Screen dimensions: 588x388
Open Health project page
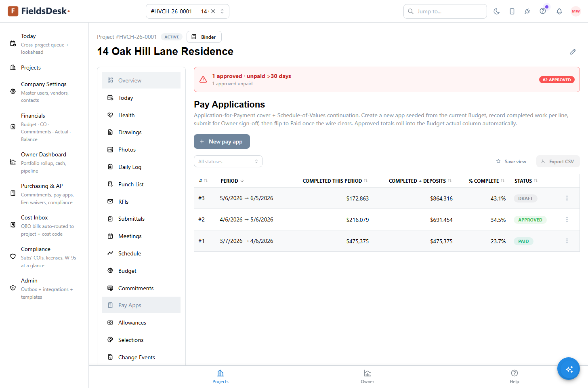tap(141, 115)
